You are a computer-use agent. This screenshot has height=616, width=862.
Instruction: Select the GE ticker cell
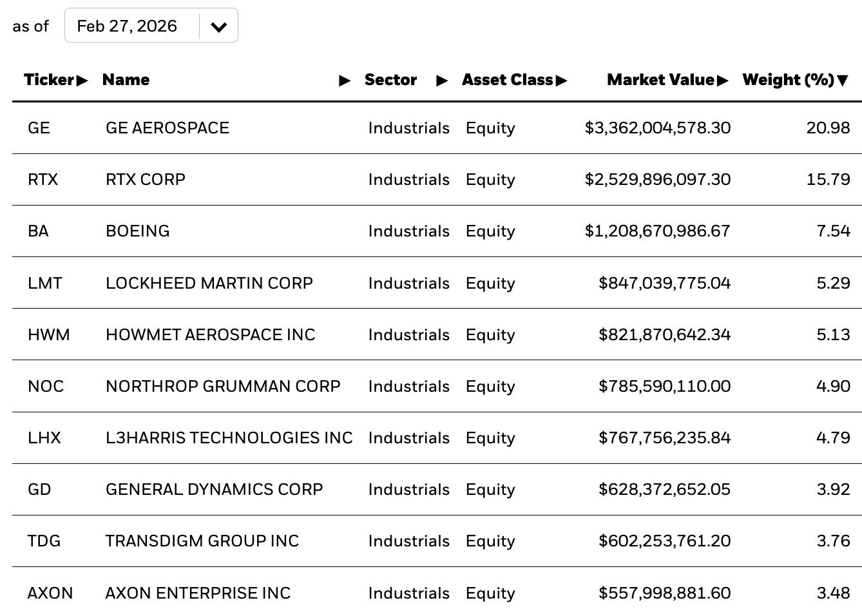tap(39, 128)
